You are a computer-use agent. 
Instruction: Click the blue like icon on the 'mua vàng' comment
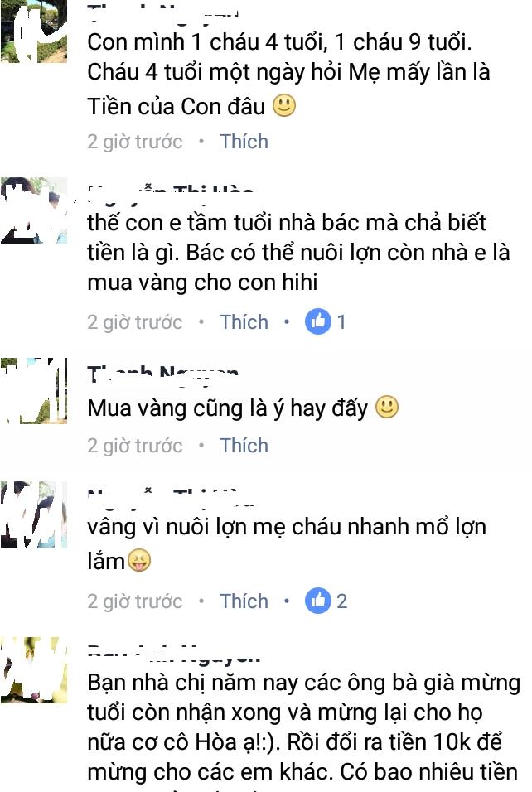pos(317,321)
